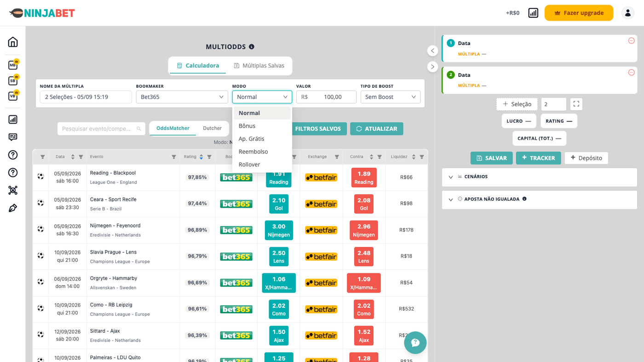Click the upper question mark help icon in sidebar
Viewport: 644px width, 362px height.
click(13, 155)
